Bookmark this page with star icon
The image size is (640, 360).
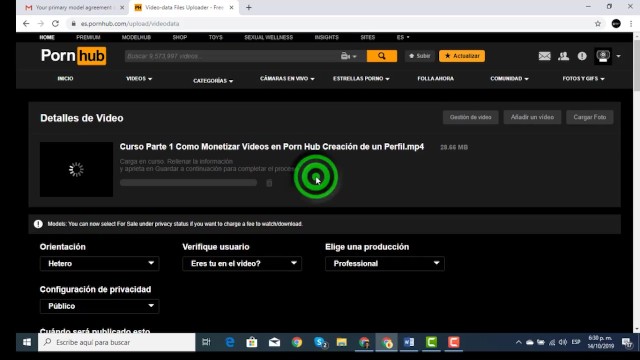(598, 24)
